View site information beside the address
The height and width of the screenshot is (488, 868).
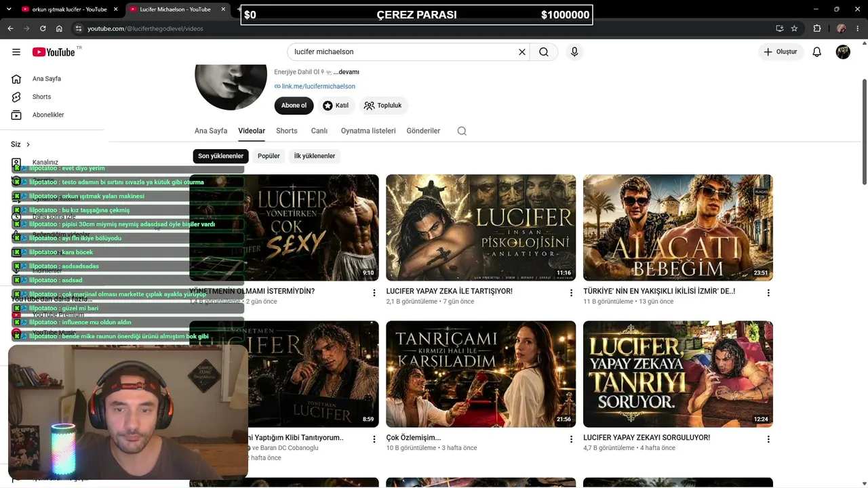click(78, 28)
